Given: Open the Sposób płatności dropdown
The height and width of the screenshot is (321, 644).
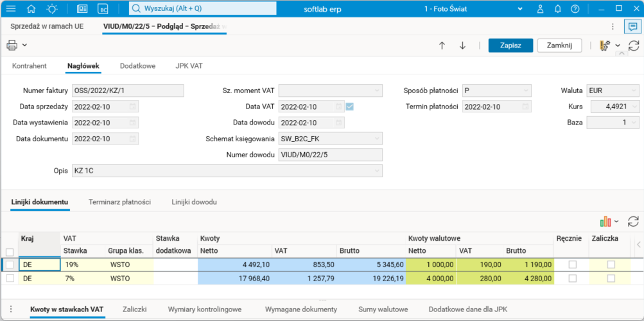Looking at the screenshot, I should [x=526, y=91].
